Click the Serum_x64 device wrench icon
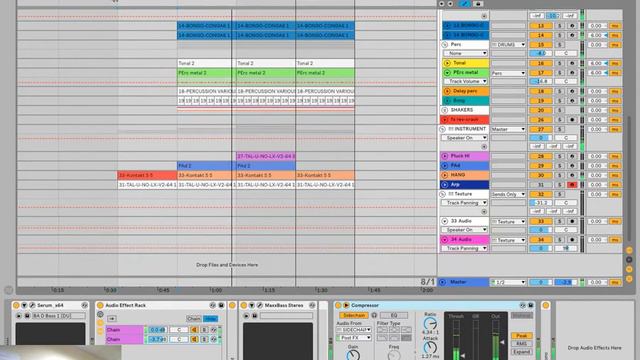This screenshot has width=640, height=360. click(32, 305)
